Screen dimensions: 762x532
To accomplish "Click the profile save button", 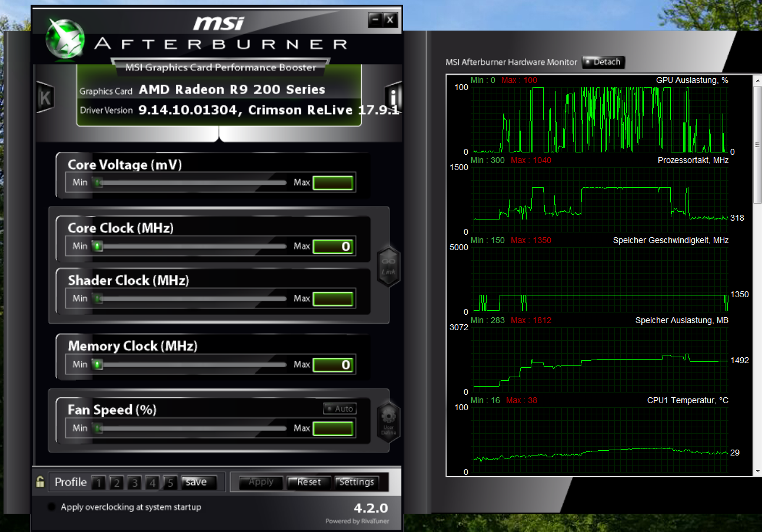I will click(198, 483).
